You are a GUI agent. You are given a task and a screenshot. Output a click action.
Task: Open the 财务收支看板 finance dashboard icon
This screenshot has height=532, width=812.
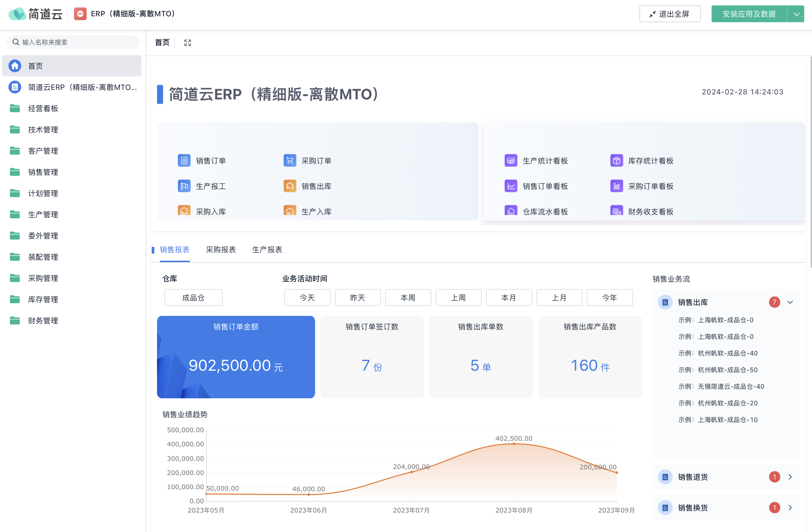click(616, 211)
